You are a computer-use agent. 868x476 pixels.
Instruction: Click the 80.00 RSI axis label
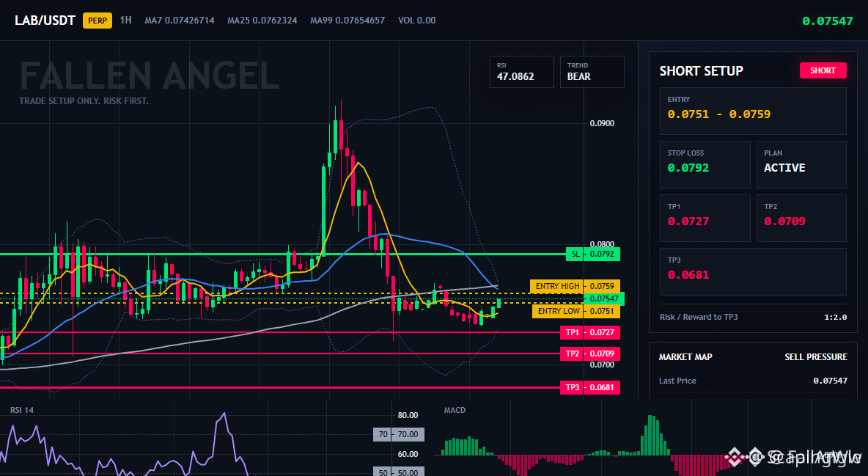pyautogui.click(x=408, y=415)
